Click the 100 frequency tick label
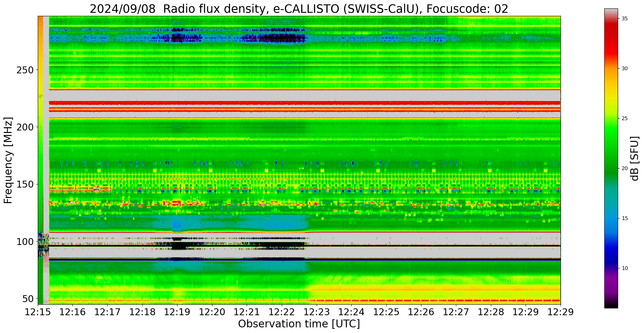The image size is (644, 333). pyautogui.click(x=24, y=242)
